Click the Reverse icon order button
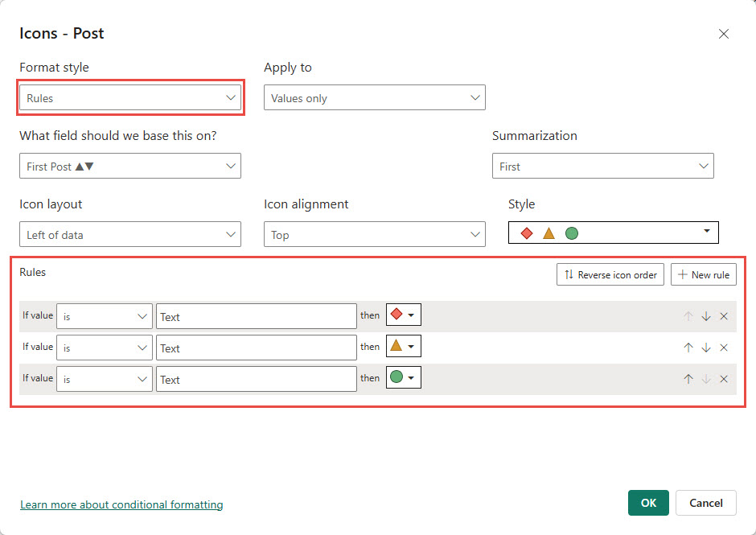The image size is (756, 535). [x=610, y=274]
